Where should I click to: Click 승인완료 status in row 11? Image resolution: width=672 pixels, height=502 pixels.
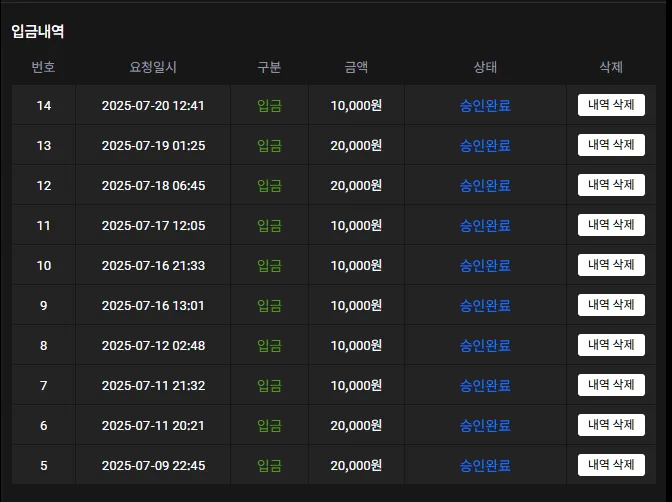tap(485, 225)
